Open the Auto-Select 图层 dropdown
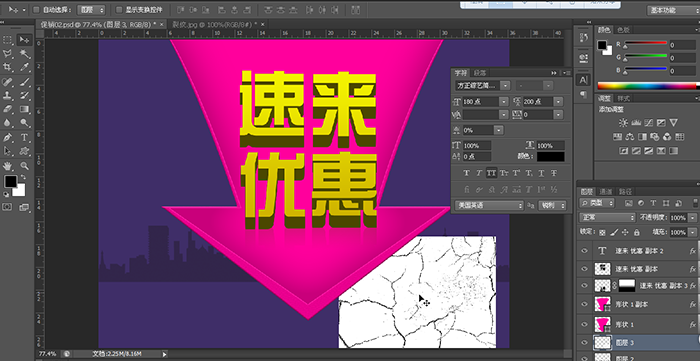This screenshot has height=361, width=700. (x=91, y=9)
